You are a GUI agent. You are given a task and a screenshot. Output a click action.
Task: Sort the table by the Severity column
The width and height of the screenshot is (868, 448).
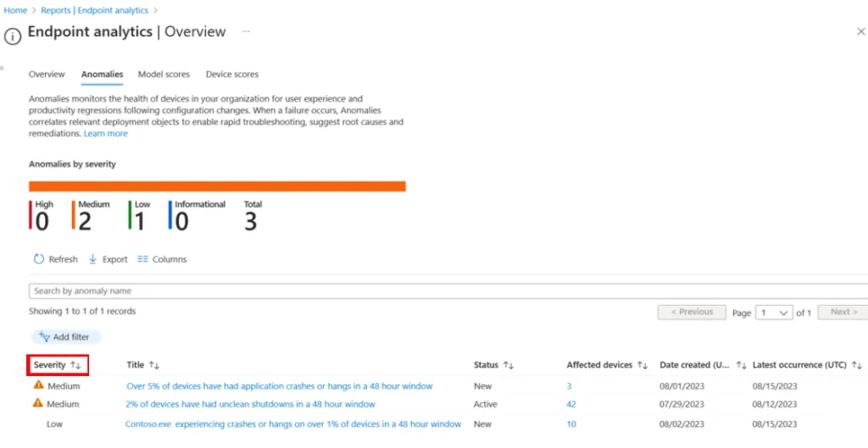75,365
